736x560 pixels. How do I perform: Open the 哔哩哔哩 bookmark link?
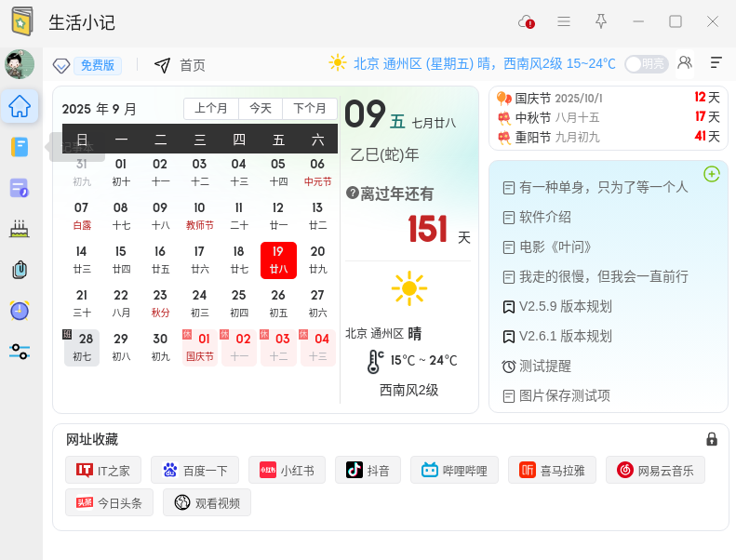point(455,471)
